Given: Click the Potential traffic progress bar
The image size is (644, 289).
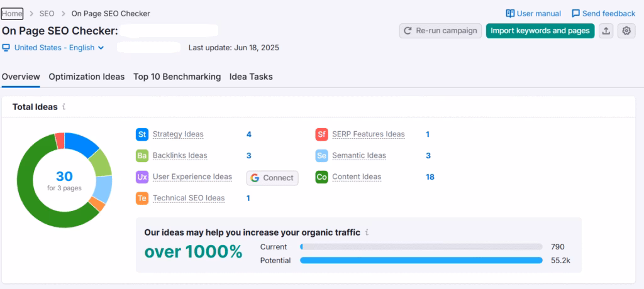Looking at the screenshot, I should 421,261.
